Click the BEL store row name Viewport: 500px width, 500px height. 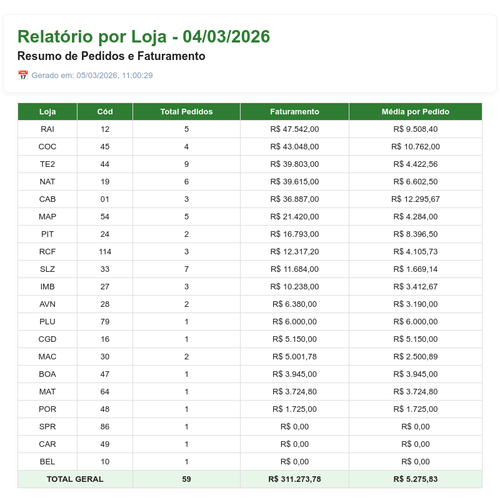pyautogui.click(x=47, y=462)
